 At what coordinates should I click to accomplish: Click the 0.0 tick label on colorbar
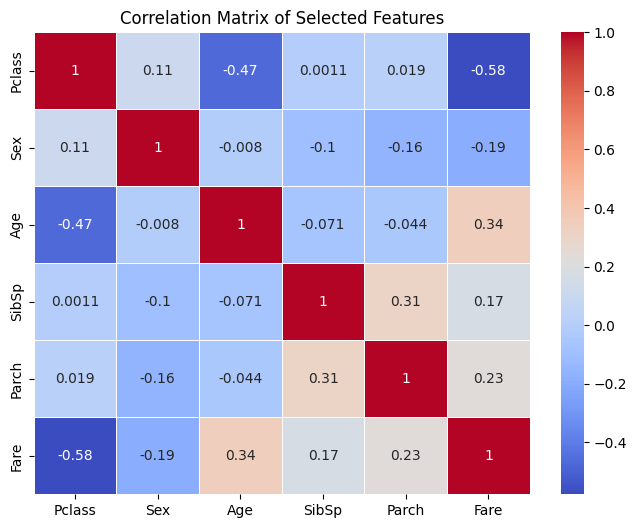pyautogui.click(x=607, y=326)
